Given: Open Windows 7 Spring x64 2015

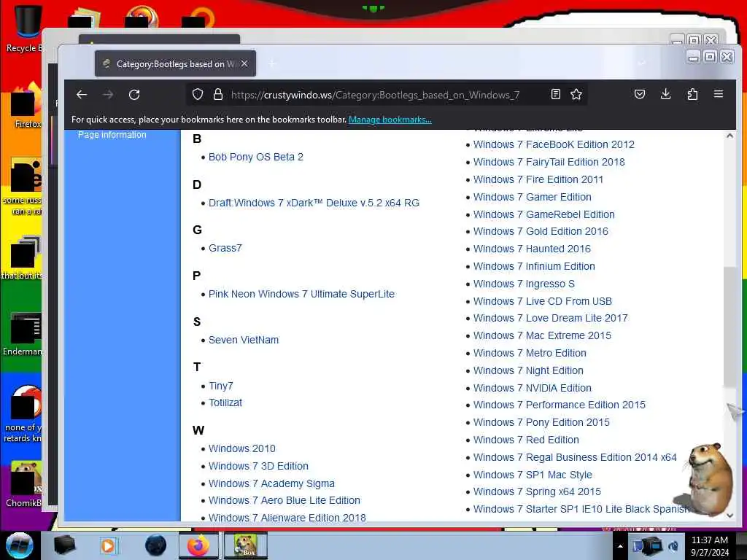Looking at the screenshot, I should coord(537,492).
